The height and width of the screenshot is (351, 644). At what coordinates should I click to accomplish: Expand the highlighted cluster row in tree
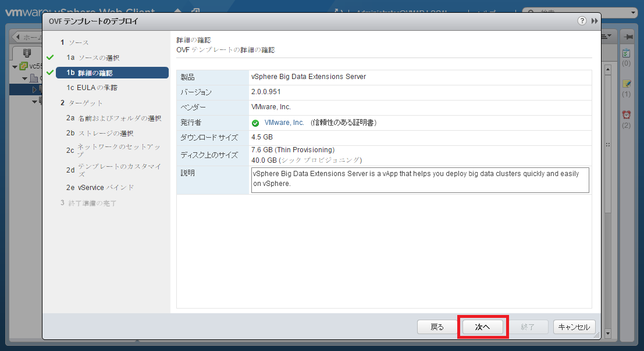click(x=34, y=89)
